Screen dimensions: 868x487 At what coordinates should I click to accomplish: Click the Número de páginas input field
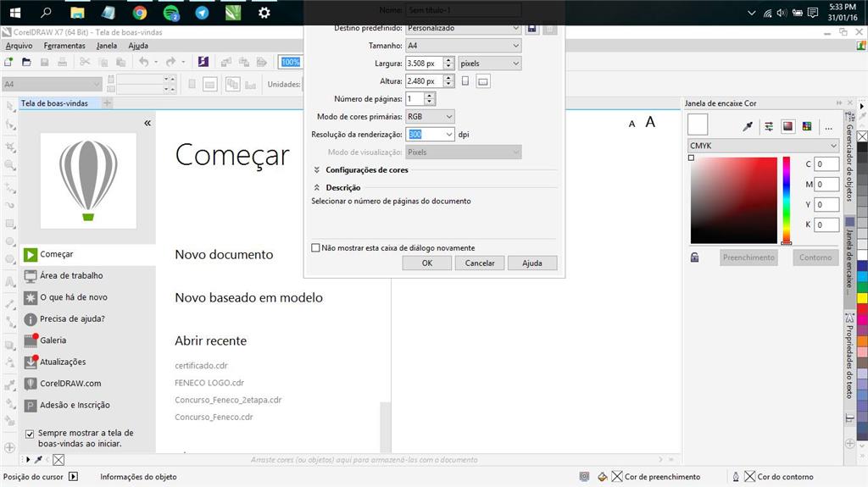(x=415, y=98)
